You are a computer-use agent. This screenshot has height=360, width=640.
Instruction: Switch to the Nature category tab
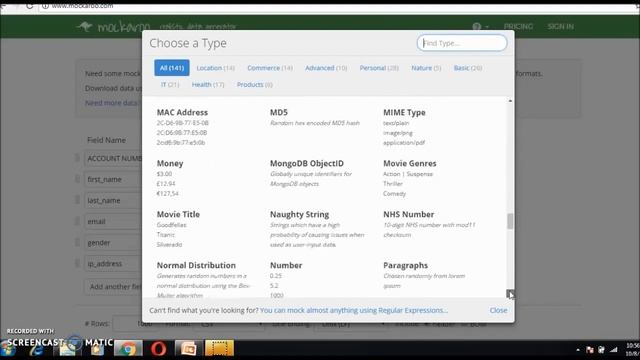[426, 68]
